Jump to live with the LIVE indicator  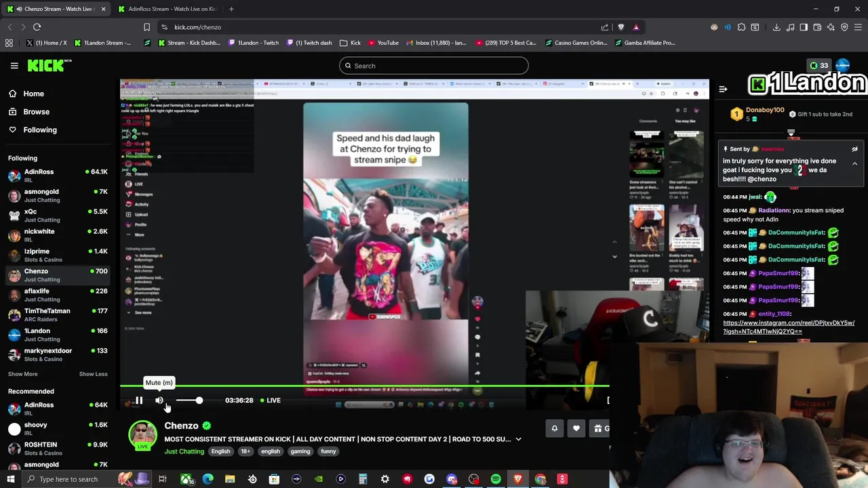(x=271, y=401)
